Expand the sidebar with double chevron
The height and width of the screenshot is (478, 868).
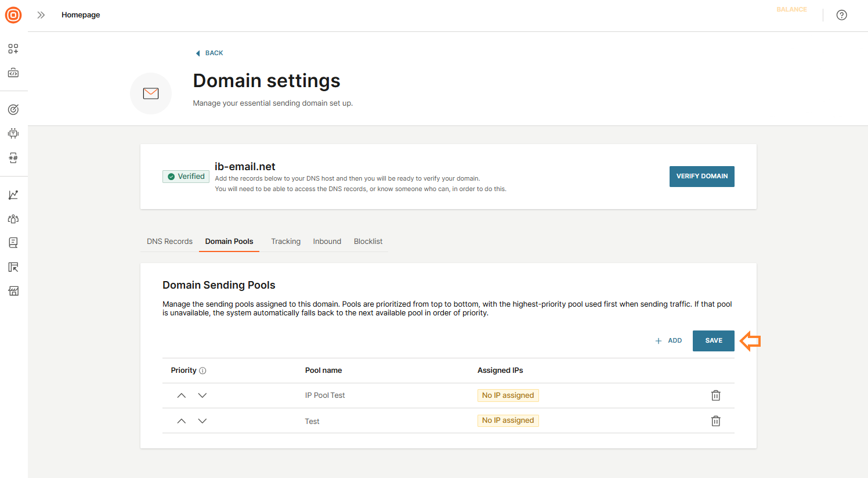(x=41, y=15)
